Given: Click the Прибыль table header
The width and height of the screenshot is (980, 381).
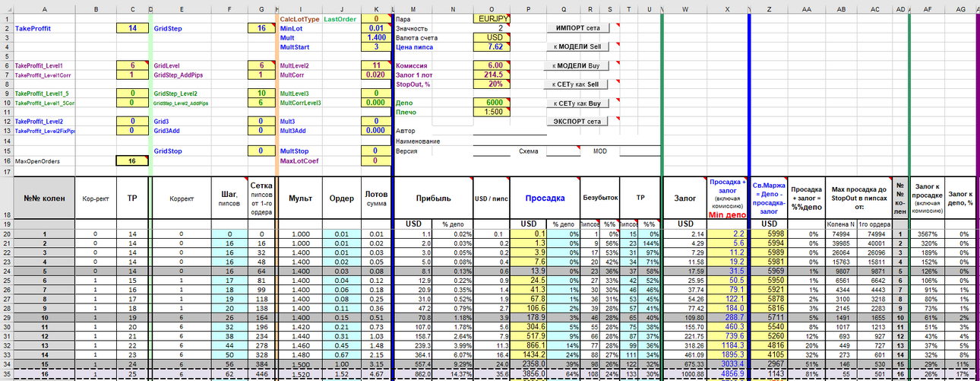Looking at the screenshot, I should click(x=433, y=198).
